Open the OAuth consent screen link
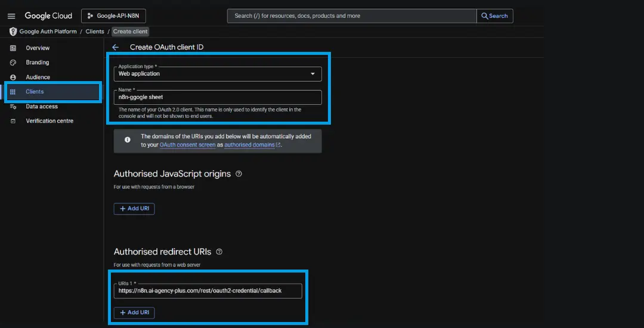The image size is (644, 328). click(x=188, y=145)
